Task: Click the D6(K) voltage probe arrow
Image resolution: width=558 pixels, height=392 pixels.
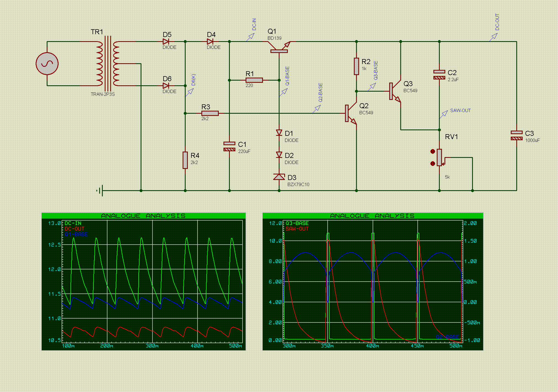Action: point(189,92)
